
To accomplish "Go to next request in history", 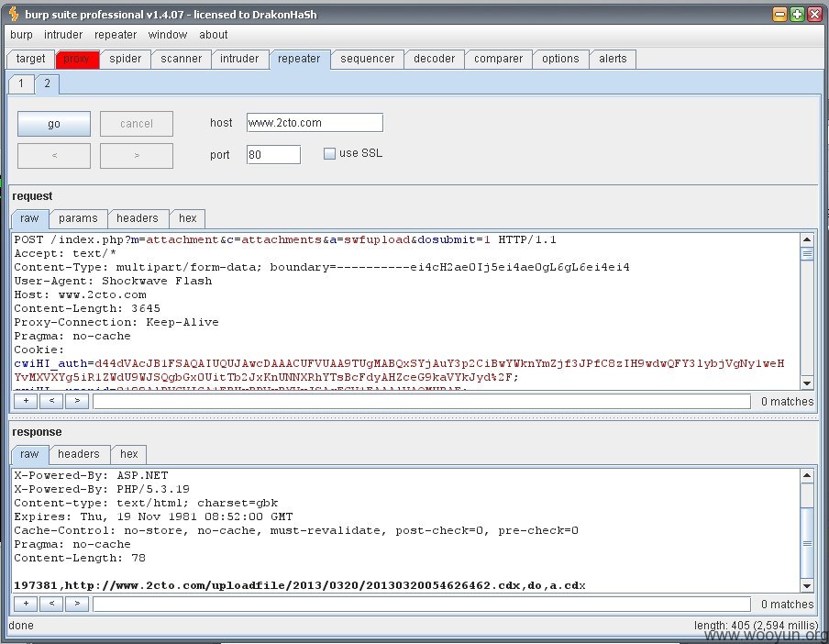I will [x=137, y=155].
